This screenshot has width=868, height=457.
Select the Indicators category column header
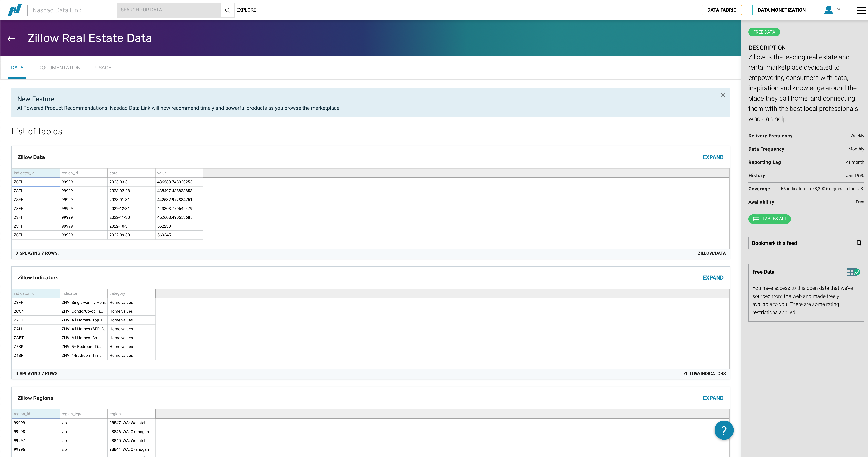131,293
